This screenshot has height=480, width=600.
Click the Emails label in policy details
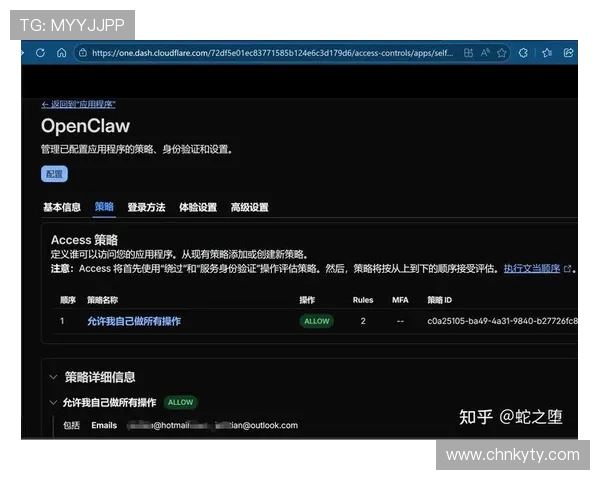pos(104,425)
